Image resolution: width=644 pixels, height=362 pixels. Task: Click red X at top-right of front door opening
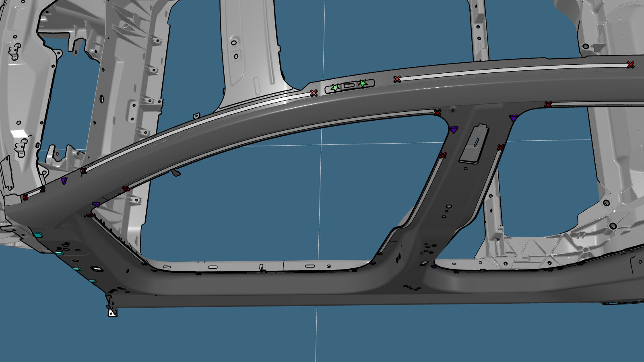click(438, 113)
